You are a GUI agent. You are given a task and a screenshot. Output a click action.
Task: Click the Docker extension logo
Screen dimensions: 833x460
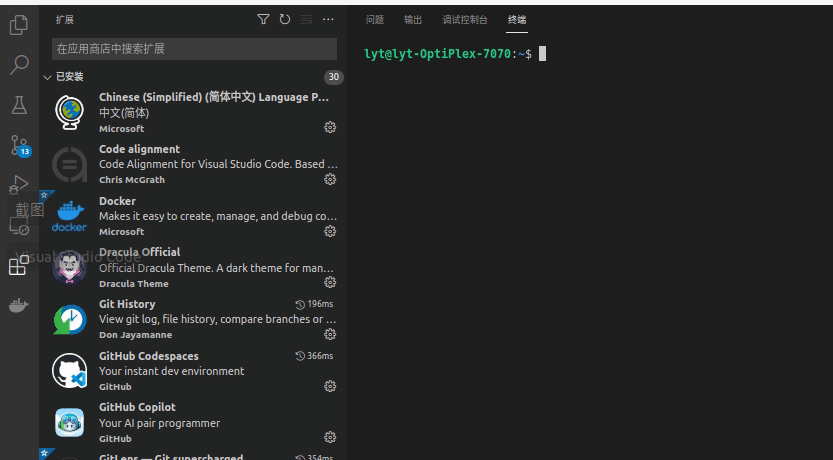[70, 216]
